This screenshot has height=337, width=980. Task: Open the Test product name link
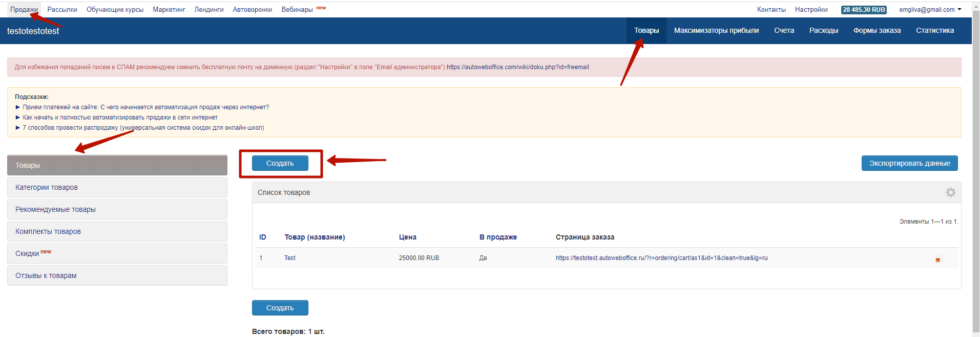[x=290, y=258]
